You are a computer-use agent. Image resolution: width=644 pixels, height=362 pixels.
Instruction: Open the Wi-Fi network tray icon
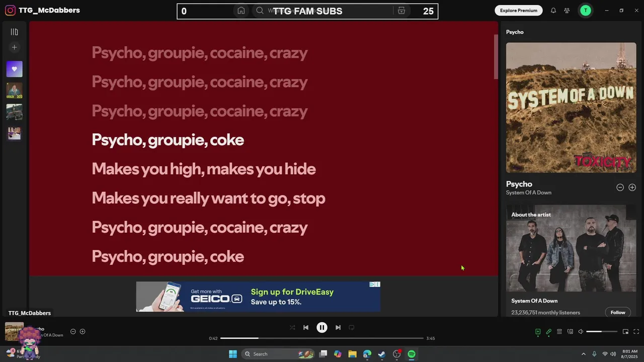605,354
